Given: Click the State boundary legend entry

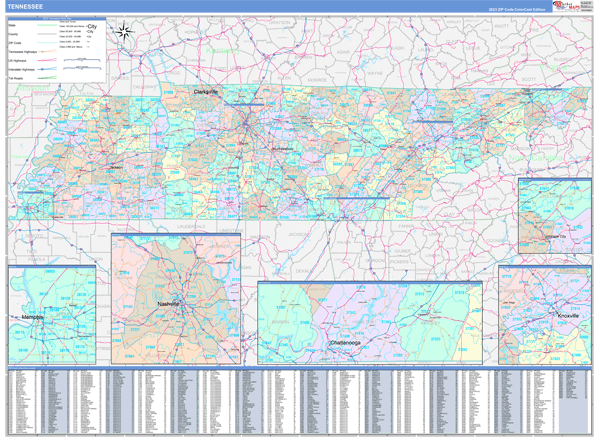Looking at the screenshot, I should pos(32,25).
